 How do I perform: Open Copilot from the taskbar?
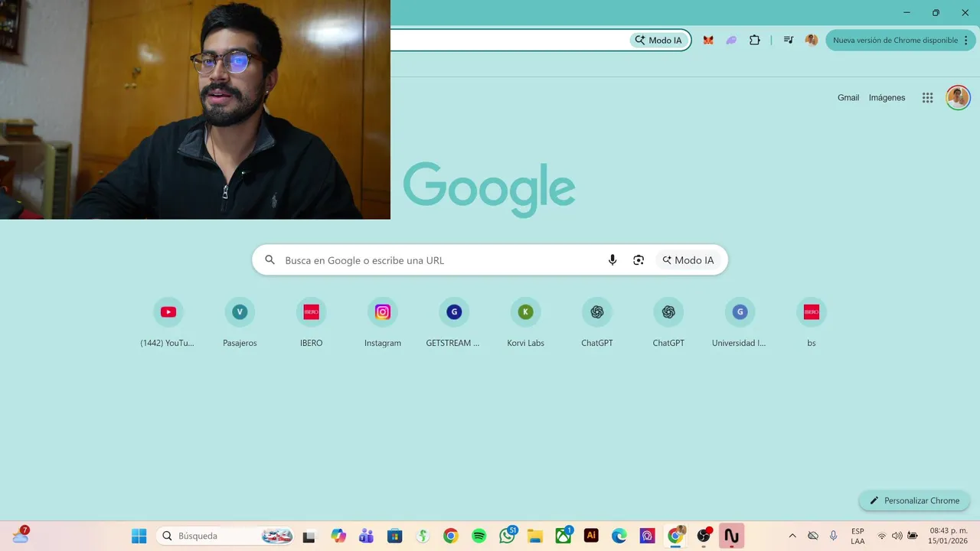pyautogui.click(x=338, y=536)
